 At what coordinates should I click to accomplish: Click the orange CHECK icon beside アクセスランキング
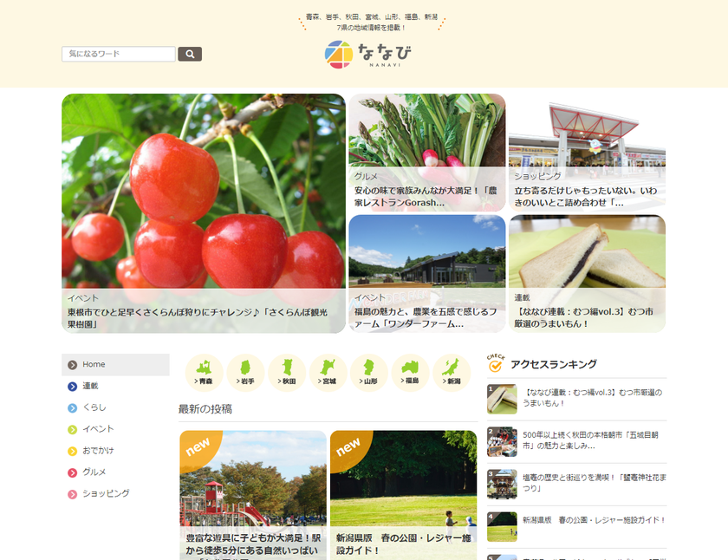pos(494,365)
